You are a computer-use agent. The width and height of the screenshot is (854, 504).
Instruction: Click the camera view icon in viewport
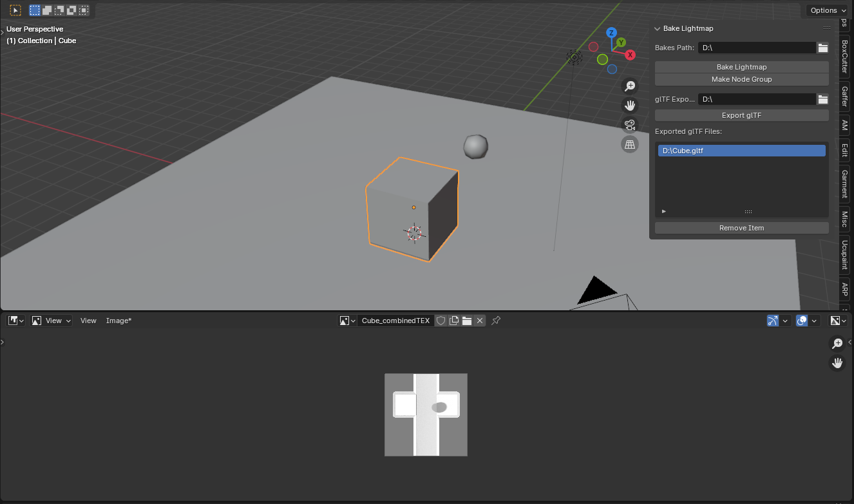pyautogui.click(x=630, y=125)
